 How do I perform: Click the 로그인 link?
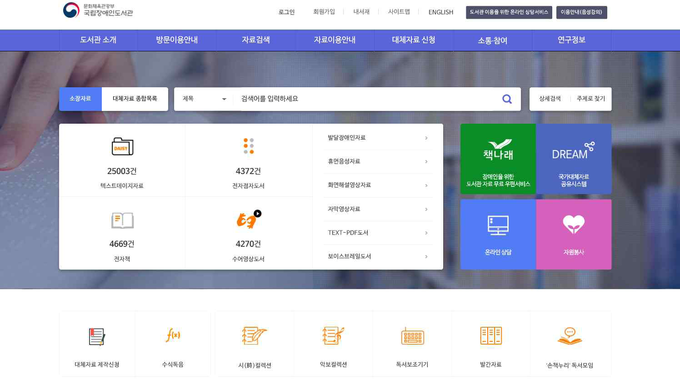click(x=286, y=12)
